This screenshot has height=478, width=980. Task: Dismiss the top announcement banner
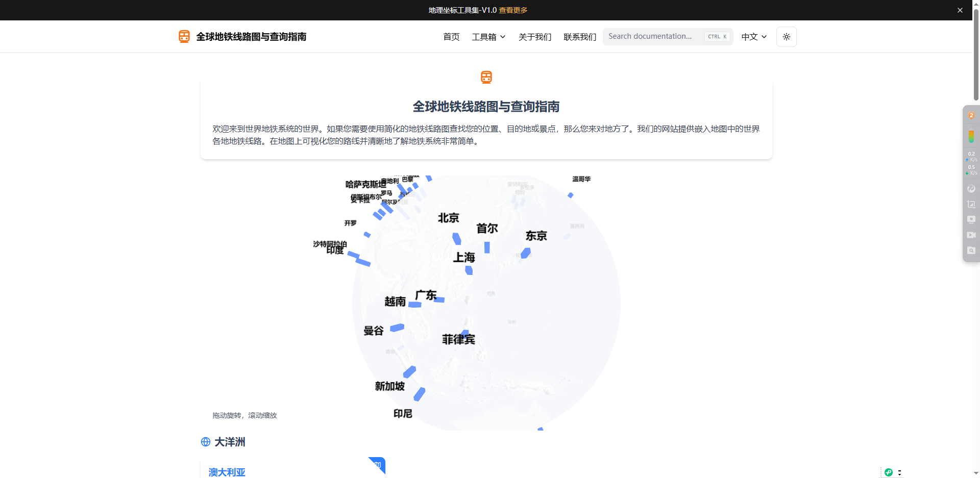pos(960,10)
